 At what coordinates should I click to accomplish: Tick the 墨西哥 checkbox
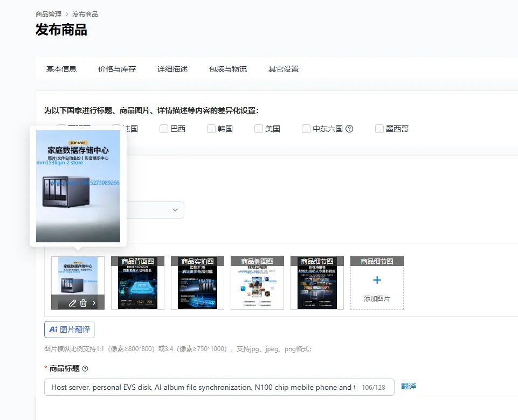point(379,129)
